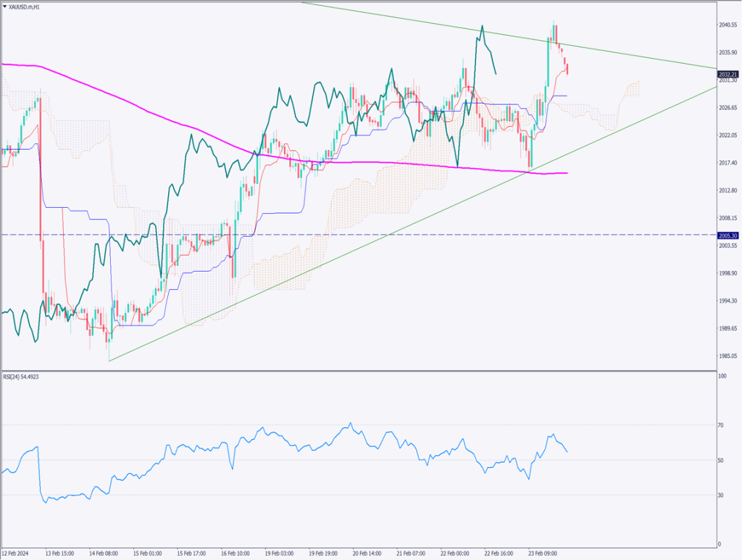
Task: Click the 2005.30 horizontal line price tag
Action: (727, 235)
